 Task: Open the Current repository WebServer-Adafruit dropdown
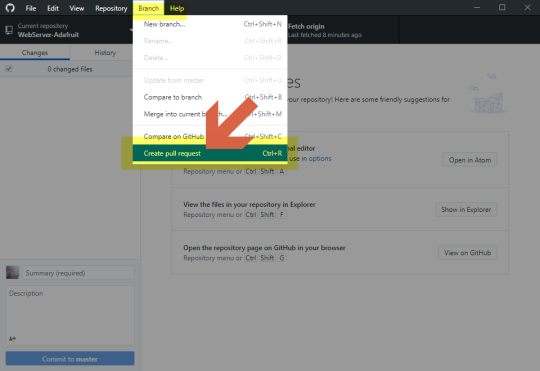[x=66, y=30]
